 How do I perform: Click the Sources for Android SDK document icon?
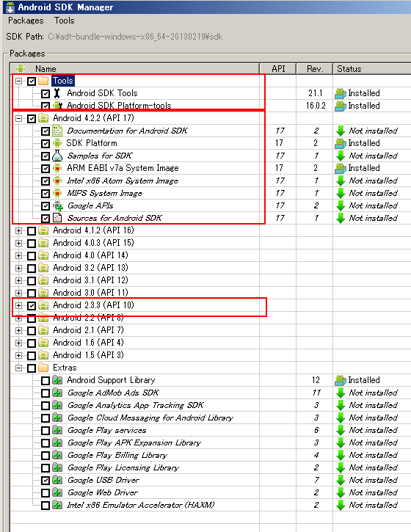[57, 218]
